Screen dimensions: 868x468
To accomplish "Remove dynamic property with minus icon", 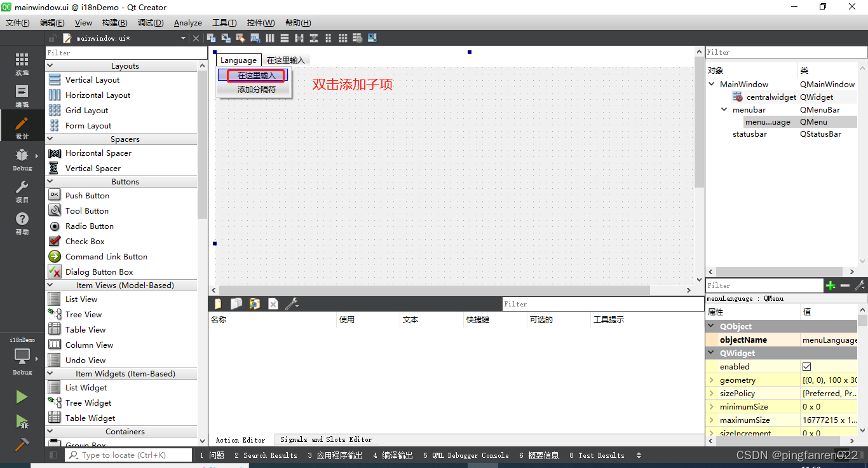I will (845, 286).
